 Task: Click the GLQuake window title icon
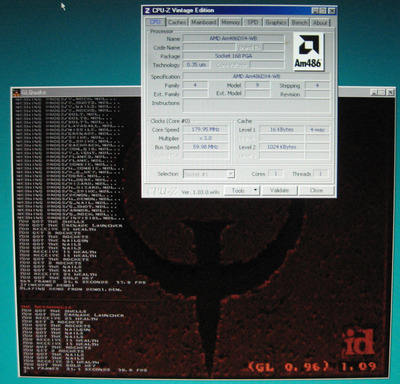pyautogui.click(x=17, y=92)
